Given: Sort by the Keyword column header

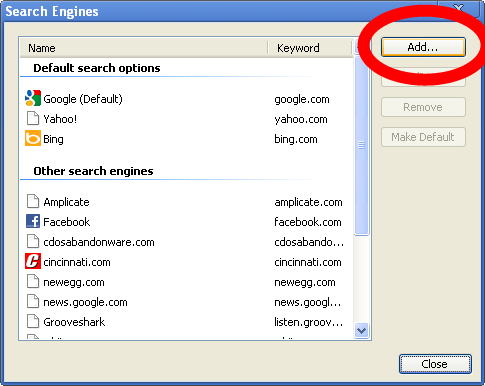Looking at the screenshot, I should pyautogui.click(x=310, y=48).
